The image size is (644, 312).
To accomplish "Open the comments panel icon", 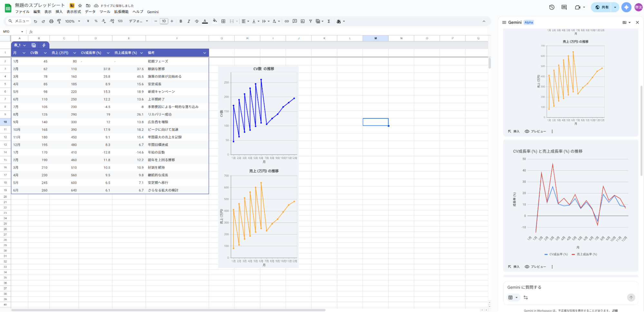I will coord(564,7).
